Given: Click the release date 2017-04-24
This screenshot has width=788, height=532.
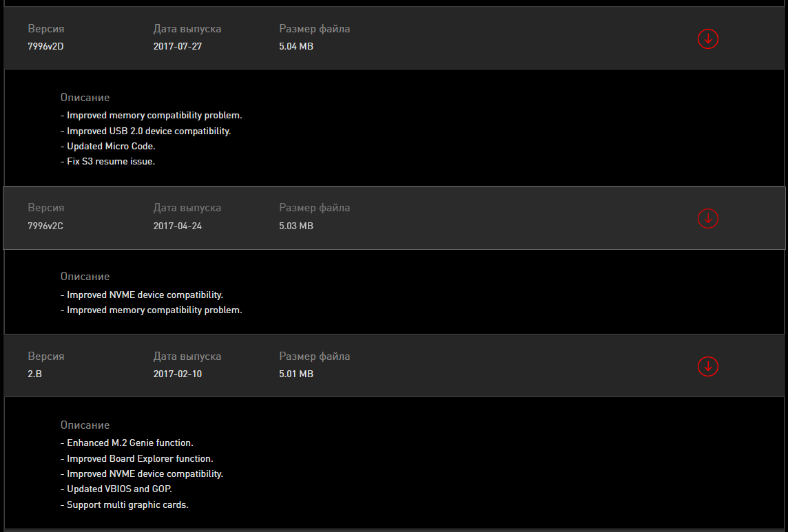Looking at the screenshot, I should (178, 226).
